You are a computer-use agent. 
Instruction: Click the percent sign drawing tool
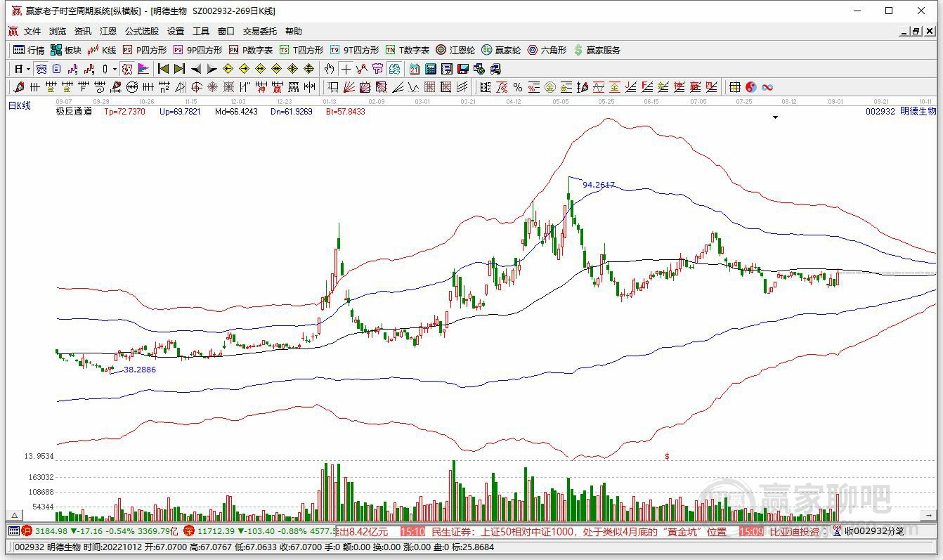pyautogui.click(x=517, y=87)
